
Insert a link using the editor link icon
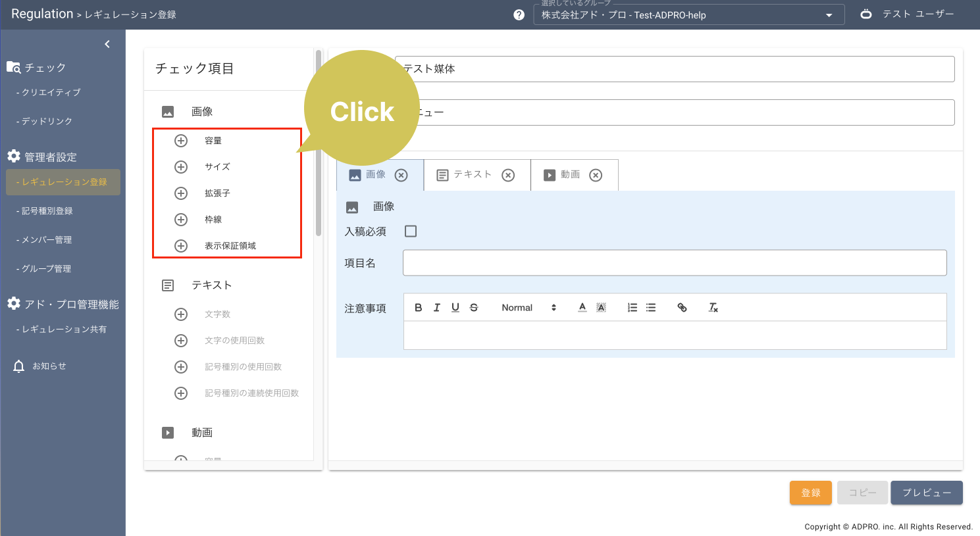[x=682, y=308]
